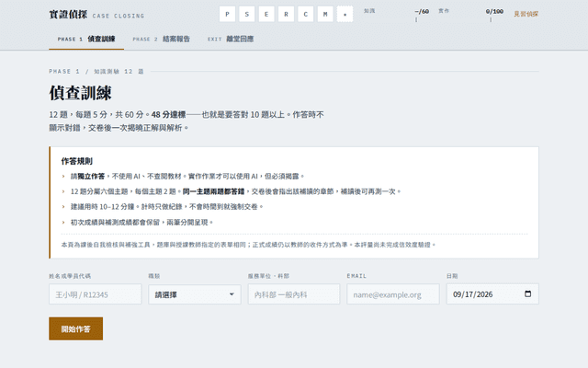This screenshot has height=368, width=588.
Task: Click the 實證偵探 site title
Action: tap(68, 15)
